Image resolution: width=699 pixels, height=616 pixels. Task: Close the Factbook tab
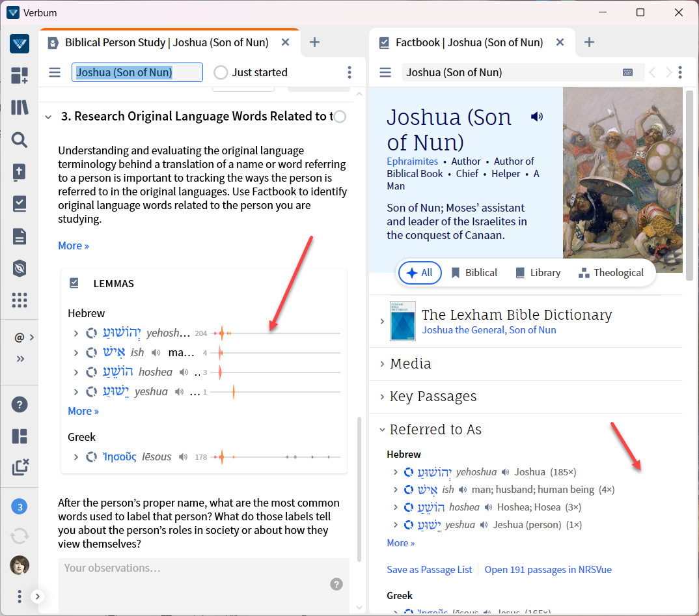560,42
